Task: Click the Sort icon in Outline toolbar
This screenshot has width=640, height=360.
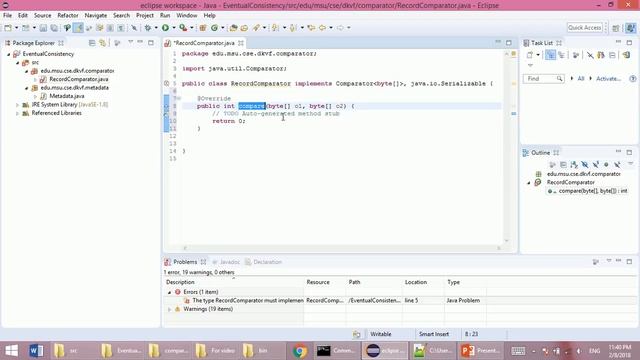Action: click(574, 164)
